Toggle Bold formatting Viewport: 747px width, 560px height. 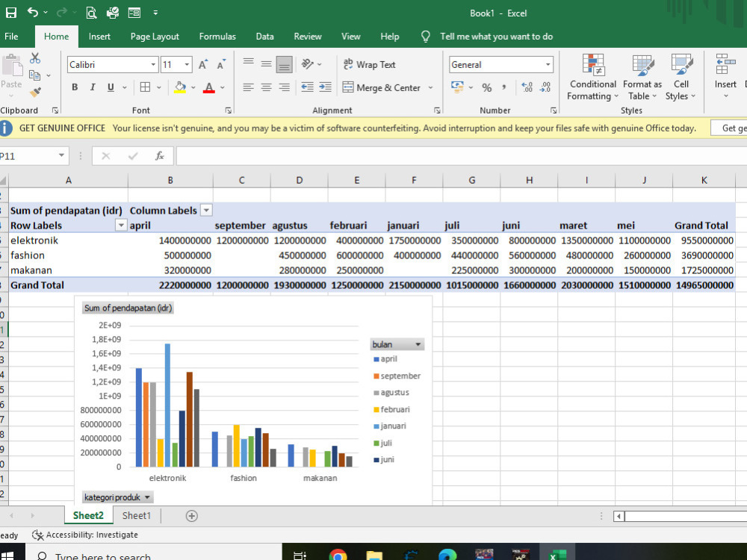tap(75, 87)
